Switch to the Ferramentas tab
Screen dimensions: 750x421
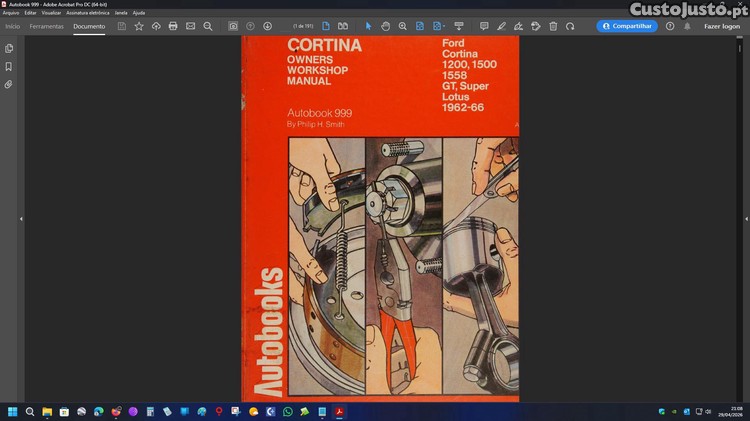tap(46, 26)
